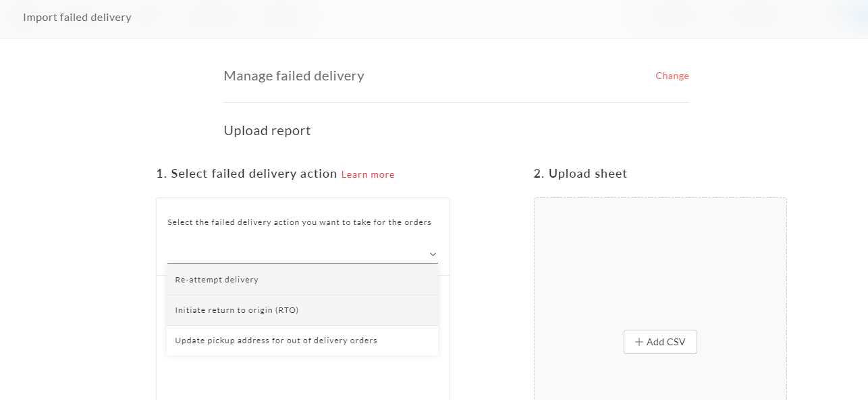This screenshot has height=400, width=868.
Task: Click the word 'Re-attempt' in the list
Action: tap(196, 280)
